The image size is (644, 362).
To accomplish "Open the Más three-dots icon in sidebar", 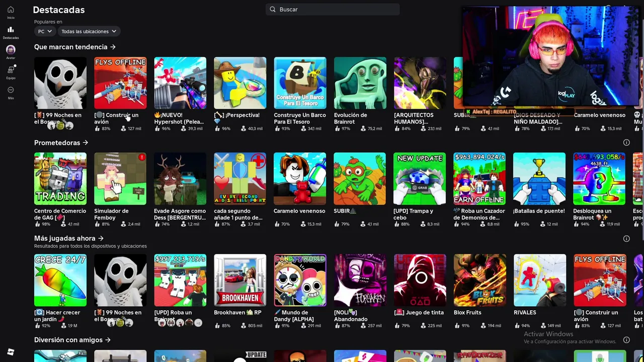I will 11,90.
